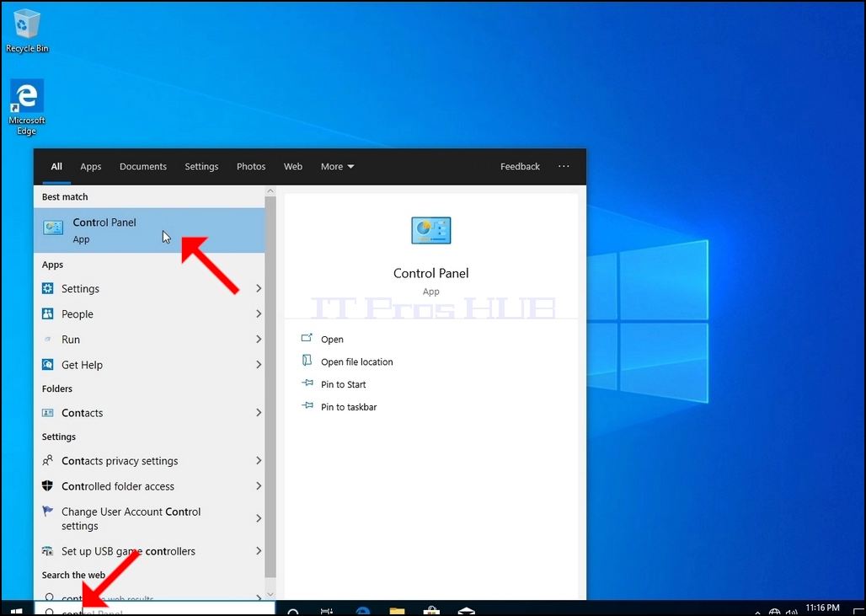
Task: Switch to the Photos search tab
Action: tap(251, 166)
